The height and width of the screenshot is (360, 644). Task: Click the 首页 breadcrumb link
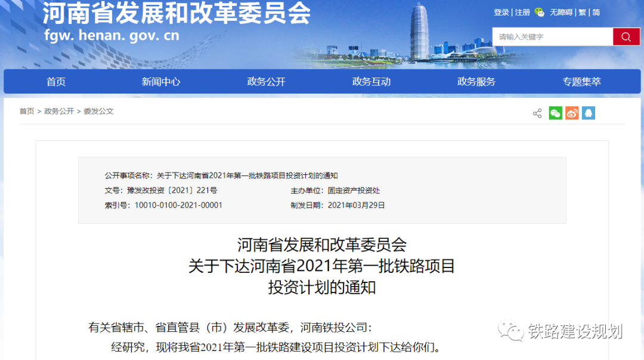pos(27,112)
